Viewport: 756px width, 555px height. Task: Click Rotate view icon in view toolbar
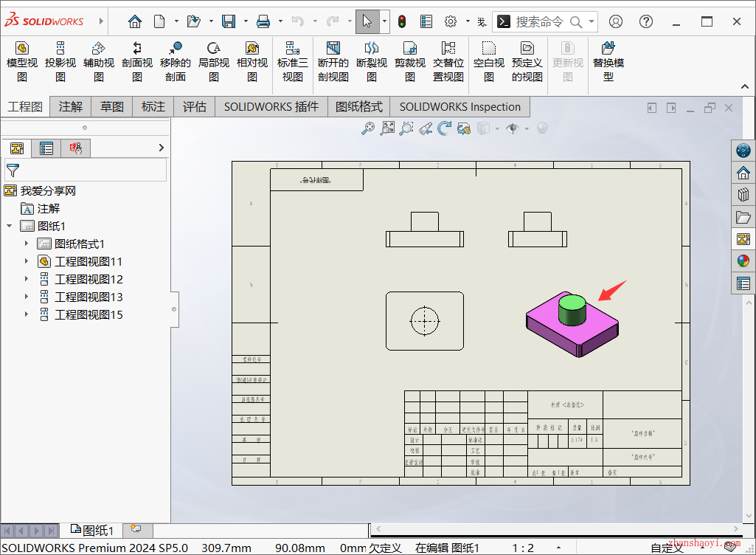tap(445, 128)
